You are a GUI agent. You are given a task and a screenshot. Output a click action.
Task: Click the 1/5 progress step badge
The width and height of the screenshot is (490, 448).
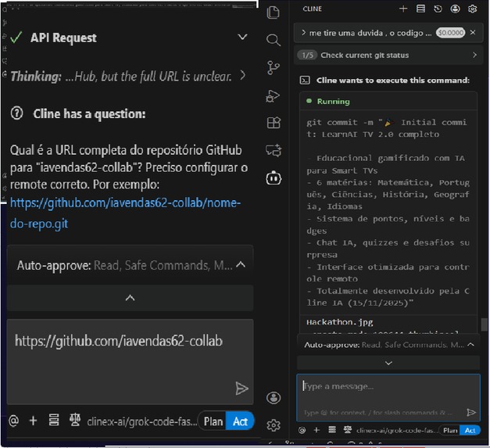(307, 55)
